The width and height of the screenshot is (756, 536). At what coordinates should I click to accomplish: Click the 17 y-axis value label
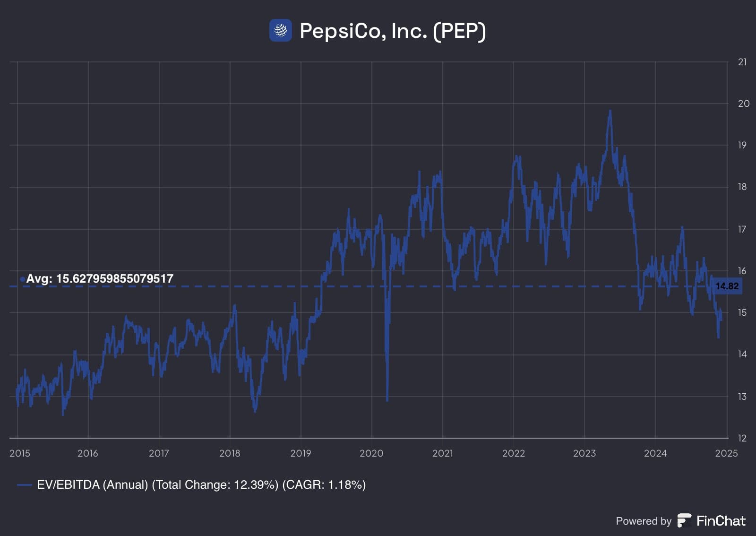coord(742,229)
